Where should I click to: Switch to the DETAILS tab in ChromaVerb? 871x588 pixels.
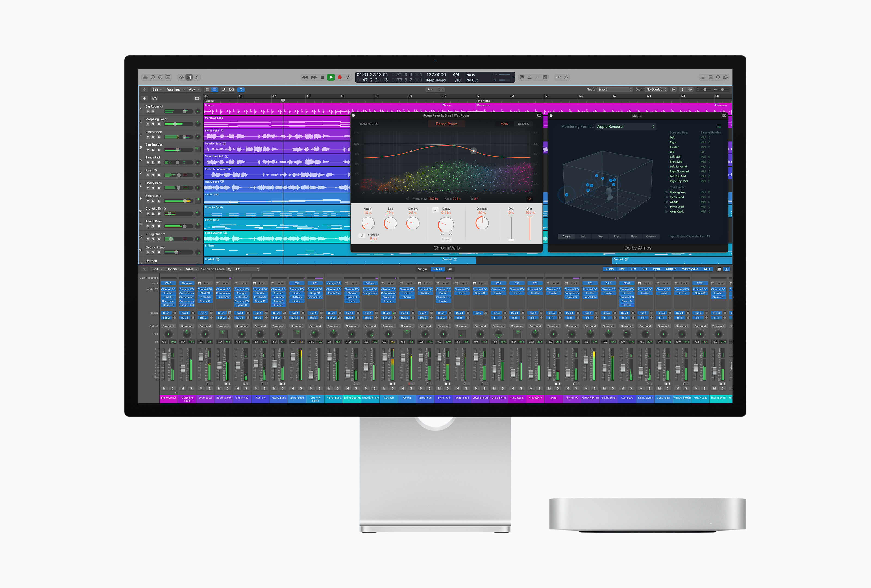point(523,124)
